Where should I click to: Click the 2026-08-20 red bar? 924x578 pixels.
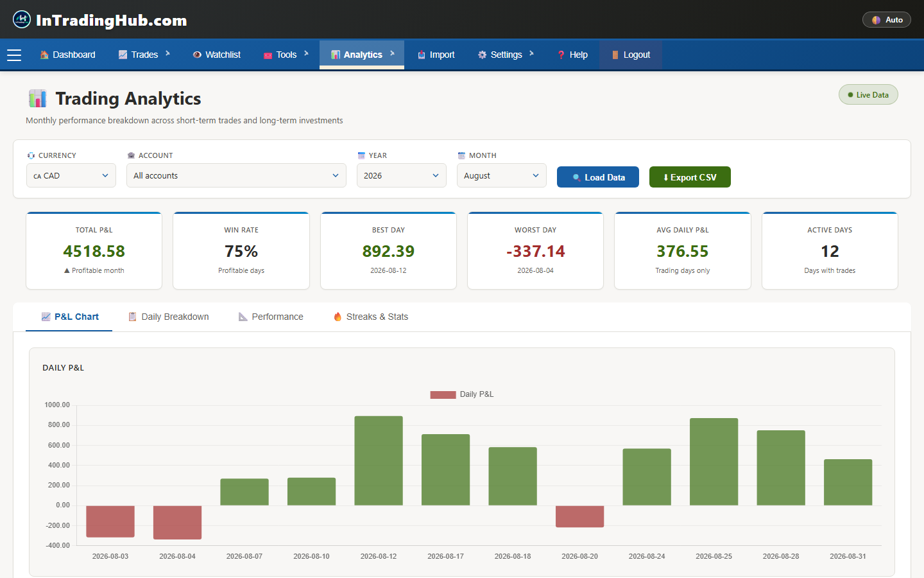coord(579,516)
